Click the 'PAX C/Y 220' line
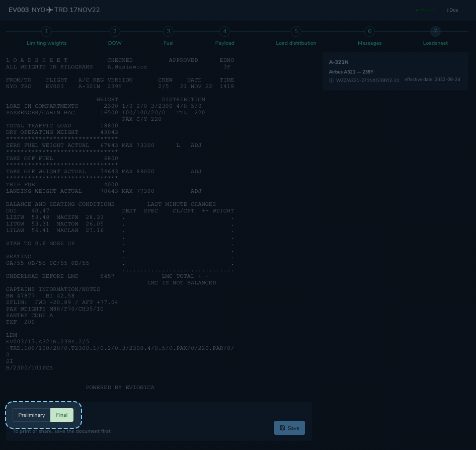476x450 pixels. click(x=142, y=119)
